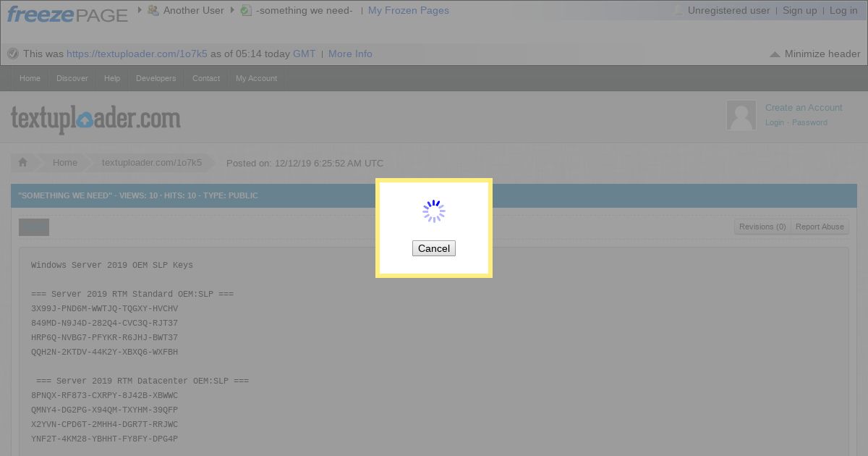Click the loading spinner in dialog
The image size is (868, 456).
[434, 211]
